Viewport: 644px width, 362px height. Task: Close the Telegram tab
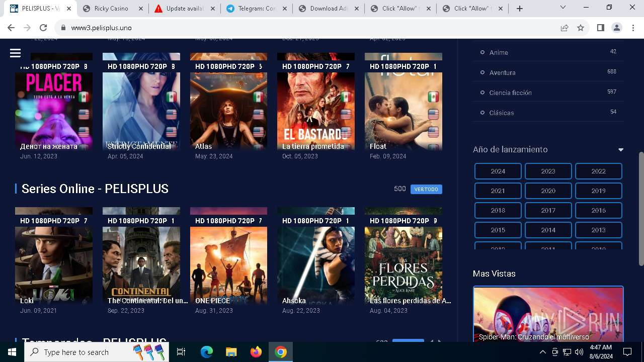pyautogui.click(x=284, y=9)
